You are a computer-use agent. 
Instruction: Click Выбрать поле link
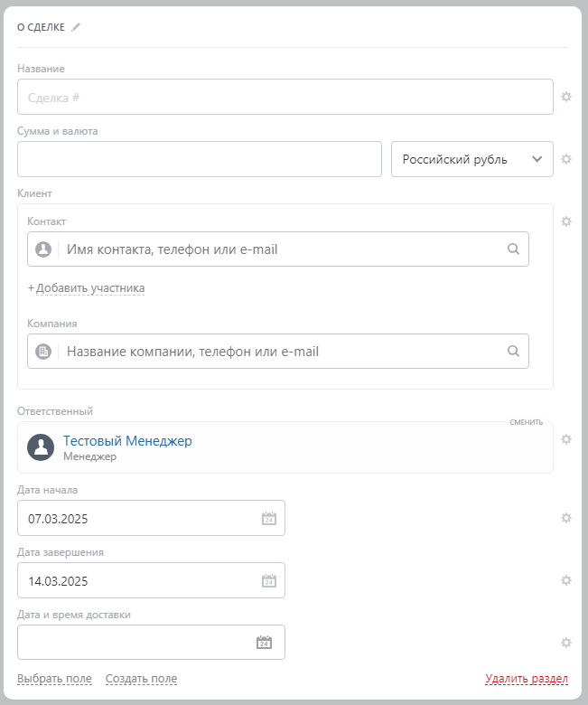pos(54,679)
